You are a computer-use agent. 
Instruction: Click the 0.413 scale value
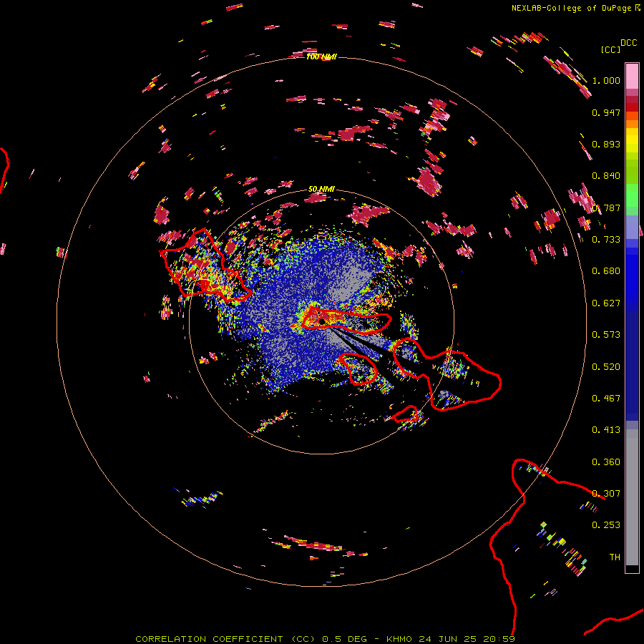606,430
